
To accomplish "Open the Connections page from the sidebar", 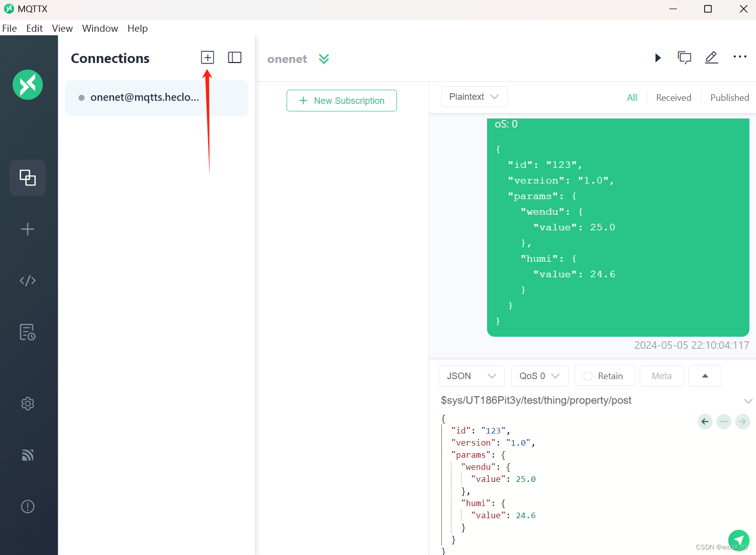I will coord(28,177).
